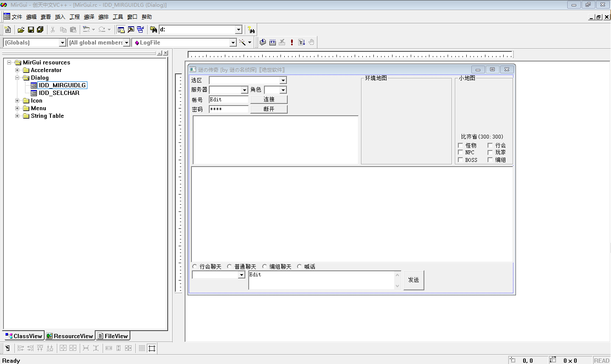Check the 玩家 checkbox
Viewport: 611px width, 364px height.
pyautogui.click(x=490, y=153)
